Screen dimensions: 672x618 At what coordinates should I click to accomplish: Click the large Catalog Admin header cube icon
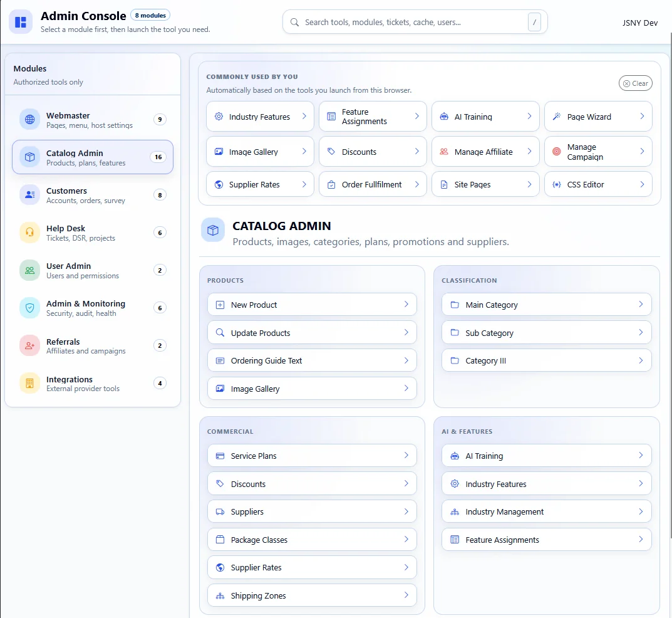click(x=213, y=230)
